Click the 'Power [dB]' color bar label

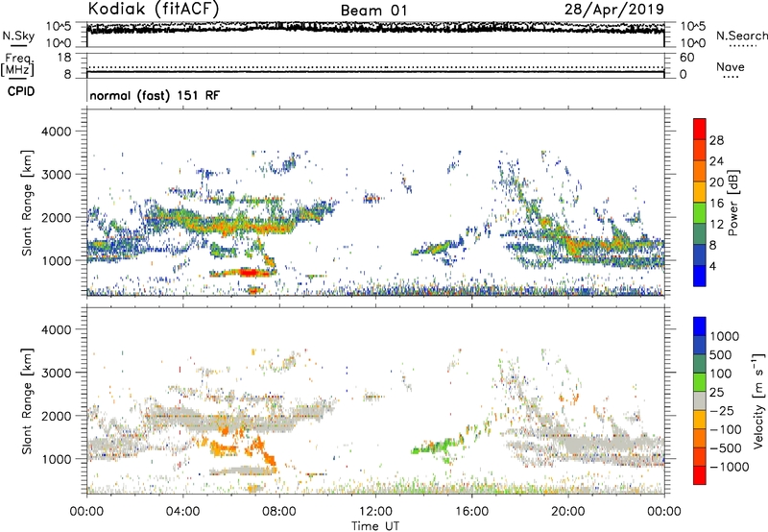(x=732, y=203)
